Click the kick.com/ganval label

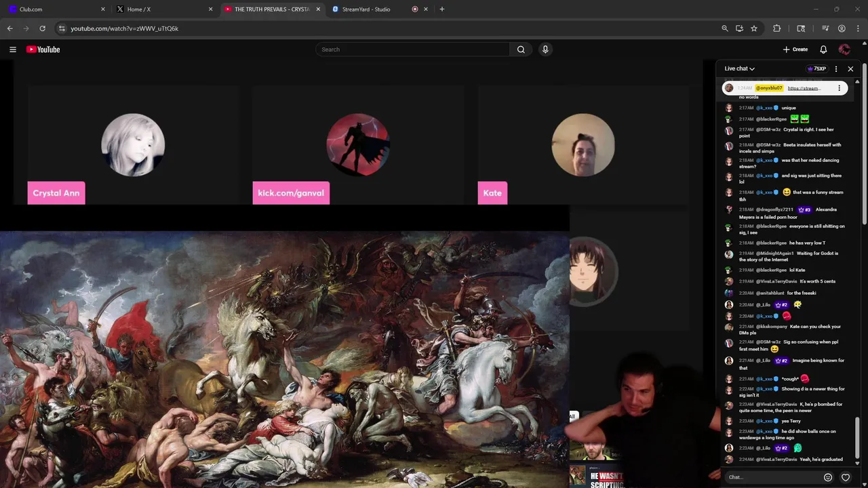pyautogui.click(x=291, y=193)
